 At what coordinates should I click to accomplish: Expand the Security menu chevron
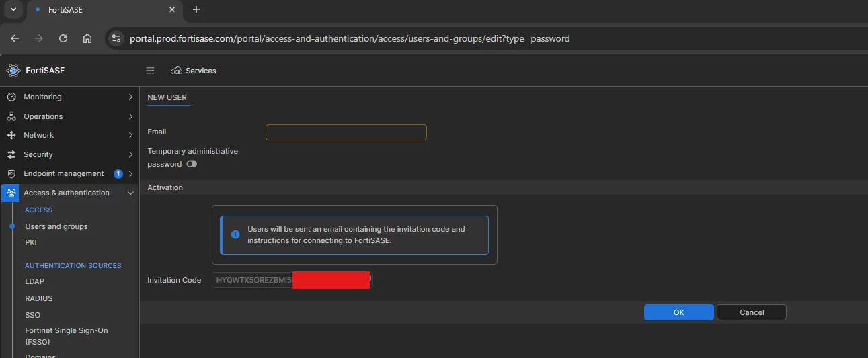(130, 154)
